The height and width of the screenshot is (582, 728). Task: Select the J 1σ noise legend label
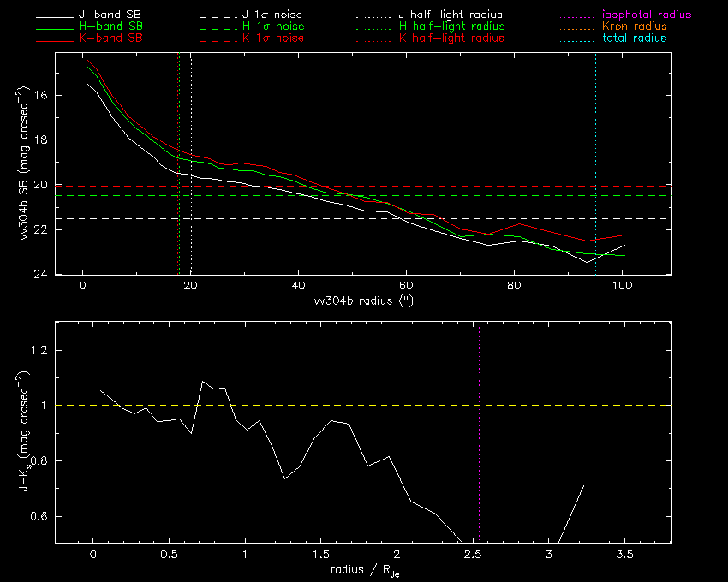point(272,15)
